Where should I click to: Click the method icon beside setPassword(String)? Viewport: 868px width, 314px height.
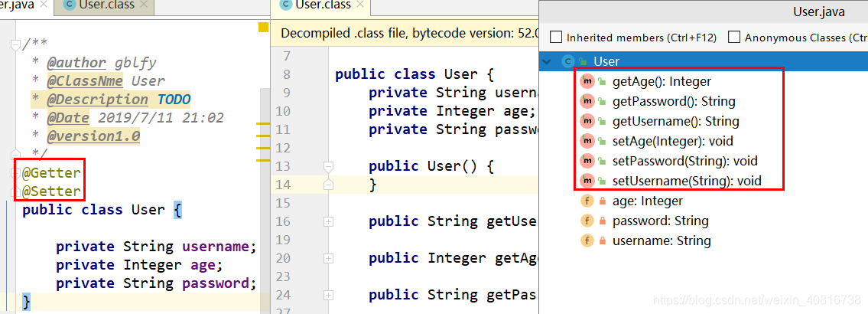click(587, 161)
